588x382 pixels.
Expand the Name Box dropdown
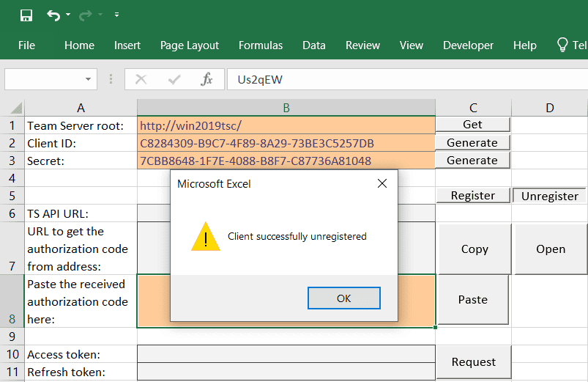click(88, 79)
